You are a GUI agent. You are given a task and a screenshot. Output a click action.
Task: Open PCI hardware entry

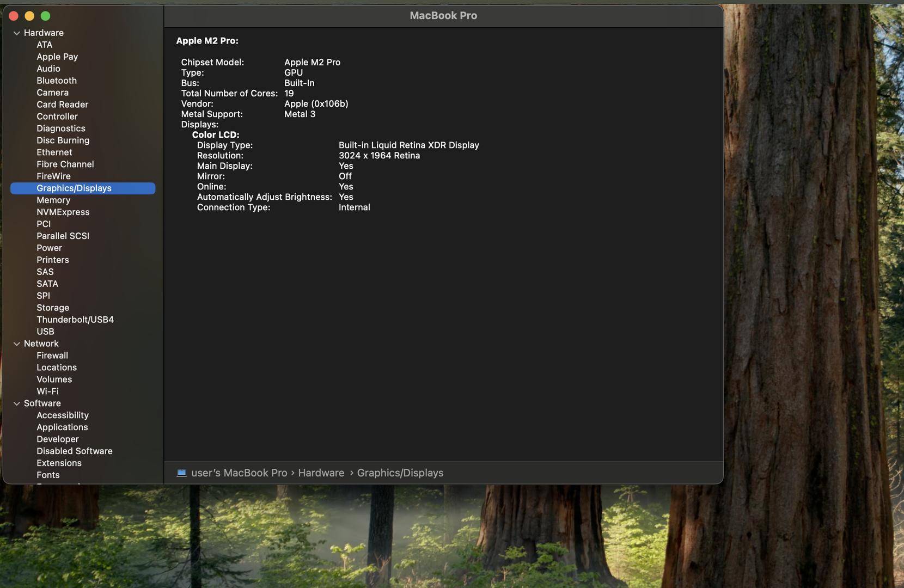[44, 225]
